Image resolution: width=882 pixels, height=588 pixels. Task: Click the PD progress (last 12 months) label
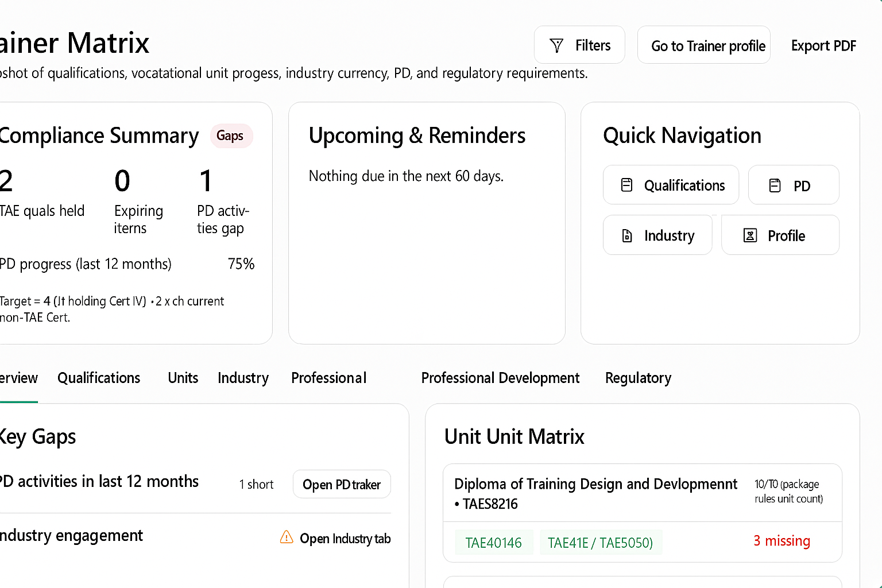[x=86, y=264]
